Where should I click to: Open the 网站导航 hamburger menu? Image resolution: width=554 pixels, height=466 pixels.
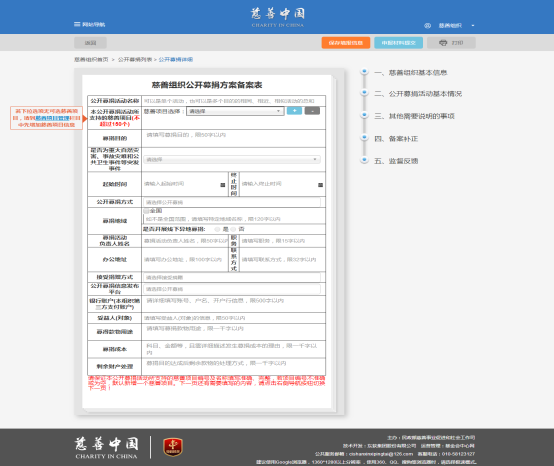pyautogui.click(x=89, y=24)
